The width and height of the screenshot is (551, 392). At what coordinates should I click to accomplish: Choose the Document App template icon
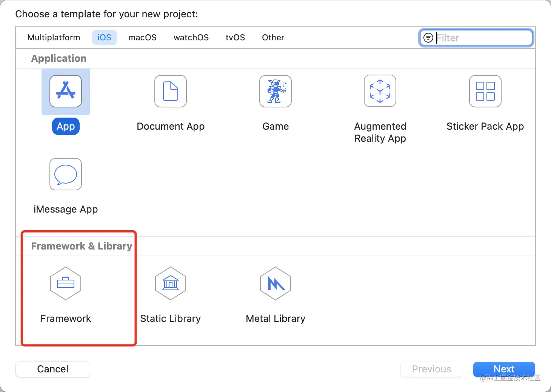coord(171,91)
